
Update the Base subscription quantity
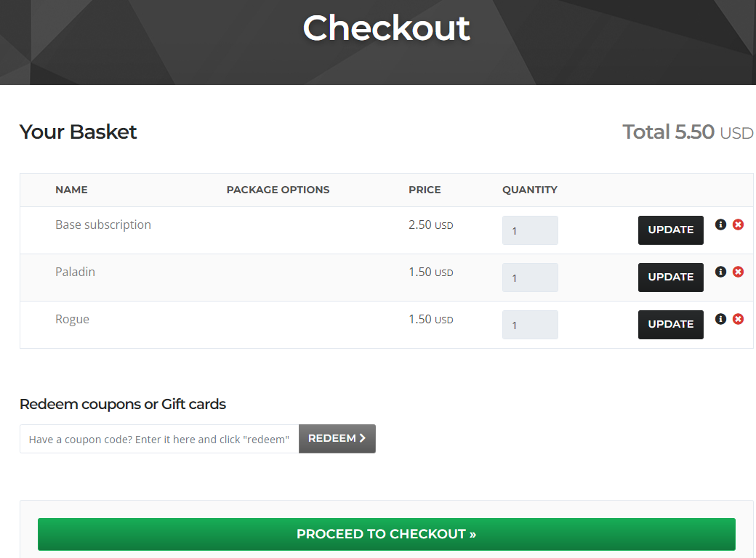(x=670, y=230)
